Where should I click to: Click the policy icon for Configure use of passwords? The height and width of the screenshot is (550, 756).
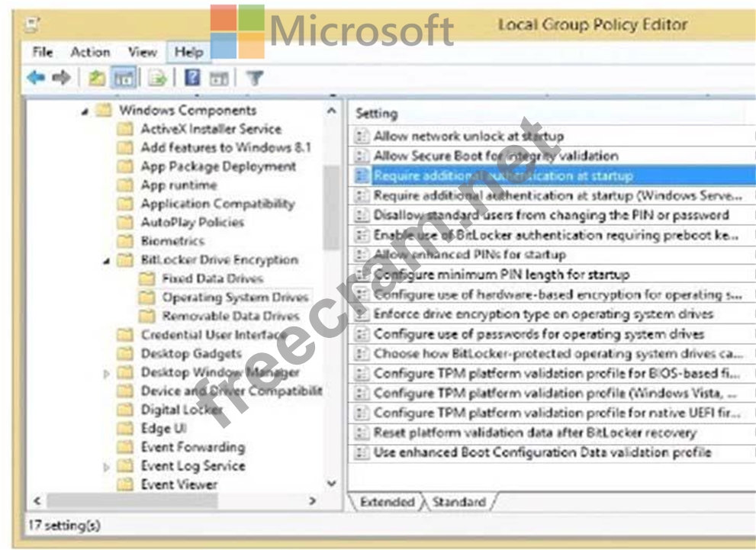pos(361,334)
